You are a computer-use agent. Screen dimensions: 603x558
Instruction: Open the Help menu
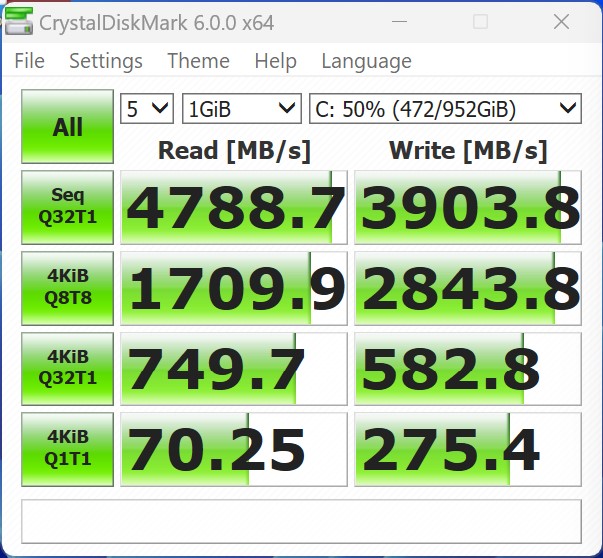276,61
